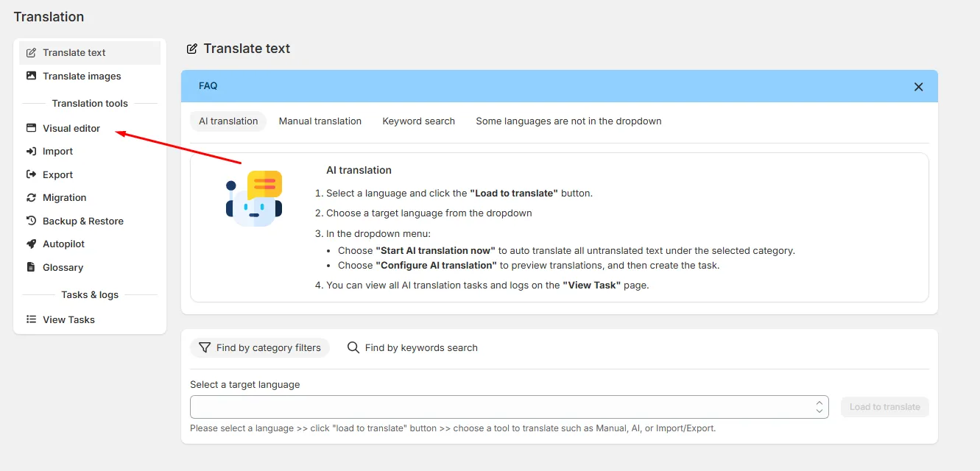Select the AI translation tab

pyautogui.click(x=228, y=121)
